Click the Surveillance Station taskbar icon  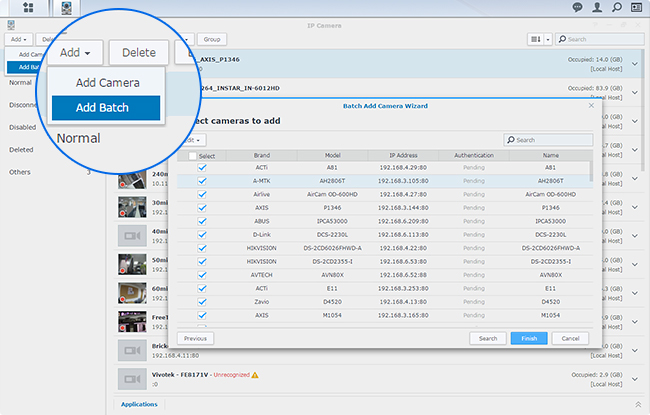(x=65, y=8)
